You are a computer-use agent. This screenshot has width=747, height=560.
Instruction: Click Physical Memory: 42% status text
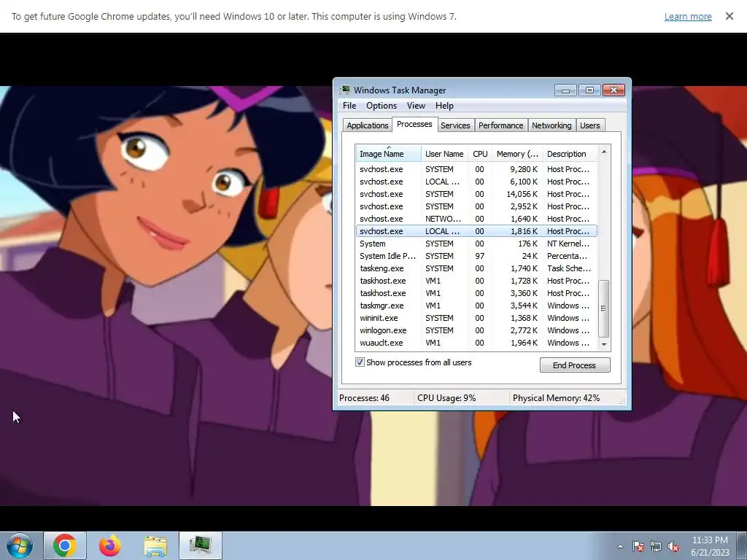click(556, 398)
